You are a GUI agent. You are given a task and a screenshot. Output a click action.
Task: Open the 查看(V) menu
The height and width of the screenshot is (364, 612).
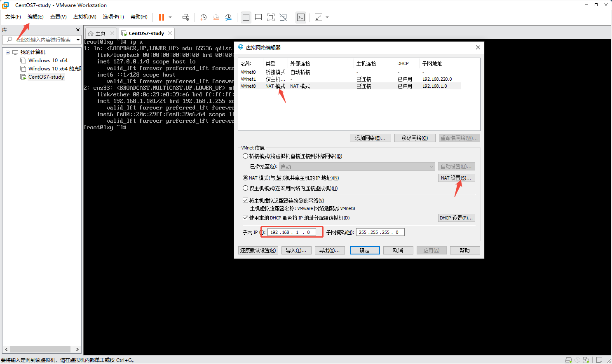[x=59, y=17]
